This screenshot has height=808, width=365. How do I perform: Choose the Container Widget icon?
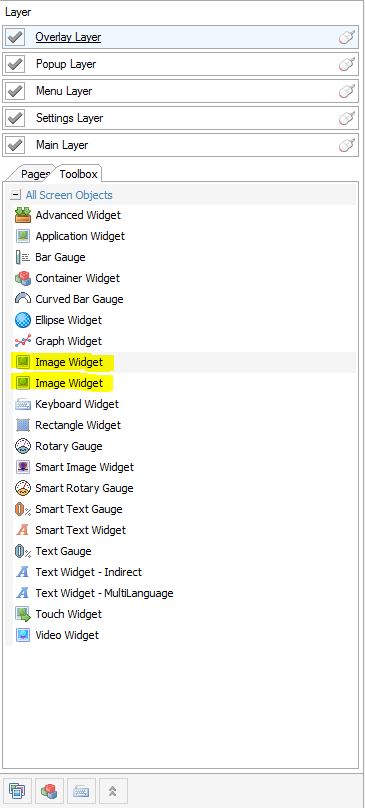click(23, 278)
